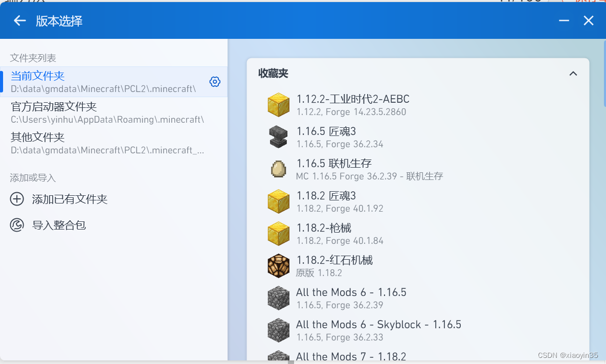
Task: Click path C:\Users\yinhu\AppData\Roaming\.minecraft\
Action: click(x=107, y=120)
